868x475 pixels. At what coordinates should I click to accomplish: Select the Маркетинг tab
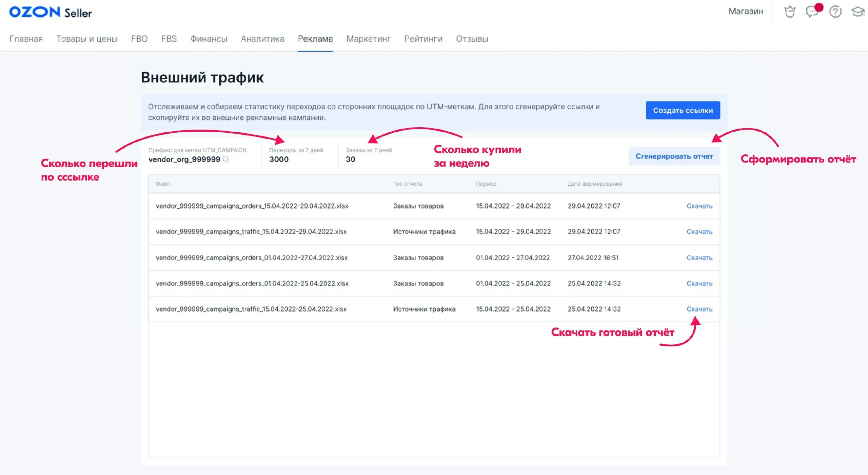(369, 39)
